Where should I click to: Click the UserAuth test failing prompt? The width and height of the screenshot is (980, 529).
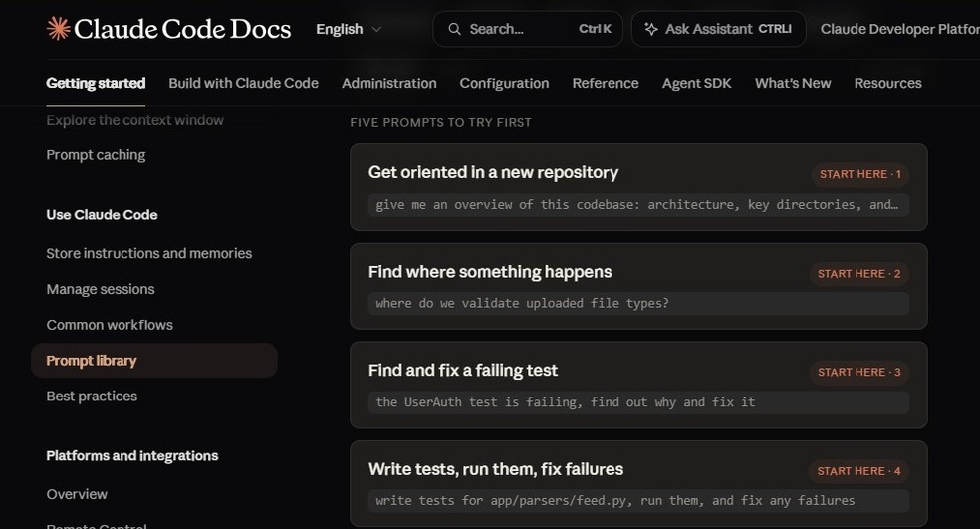pyautogui.click(x=638, y=402)
